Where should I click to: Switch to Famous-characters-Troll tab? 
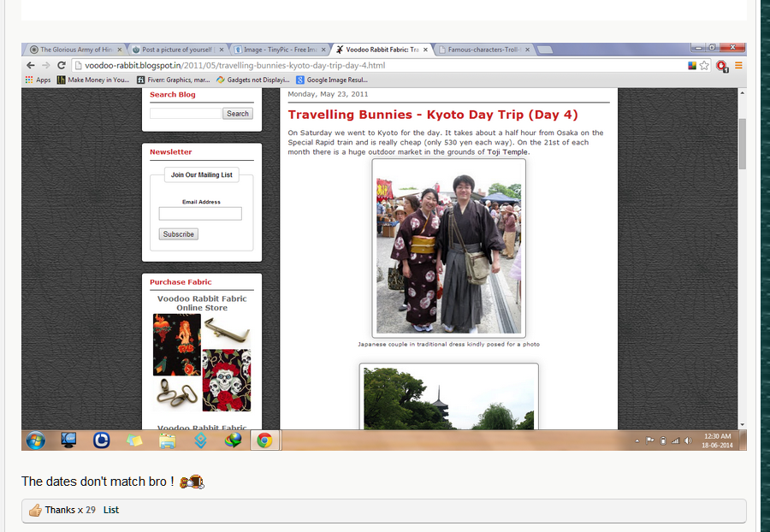click(484, 50)
